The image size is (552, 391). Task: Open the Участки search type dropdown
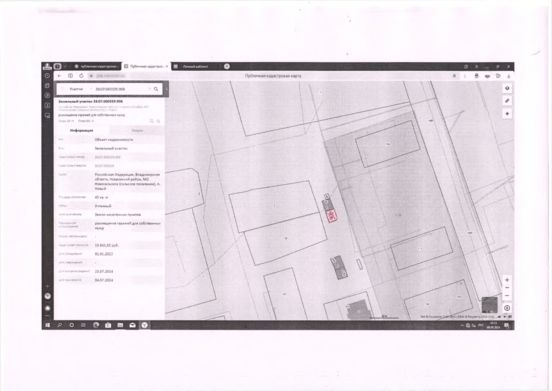coord(76,89)
